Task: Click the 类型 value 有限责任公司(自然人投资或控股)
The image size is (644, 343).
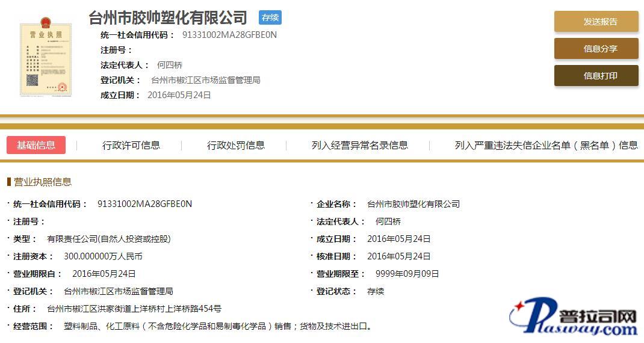Action: tap(109, 239)
